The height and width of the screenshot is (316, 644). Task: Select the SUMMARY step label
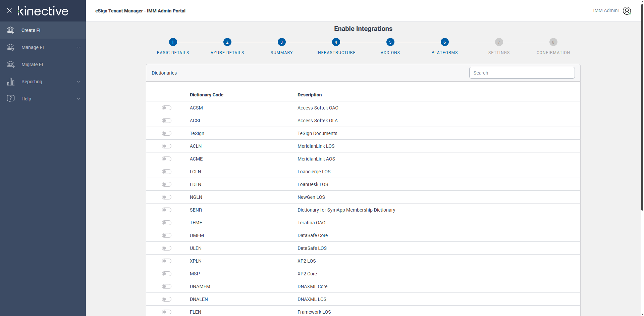[x=282, y=53]
